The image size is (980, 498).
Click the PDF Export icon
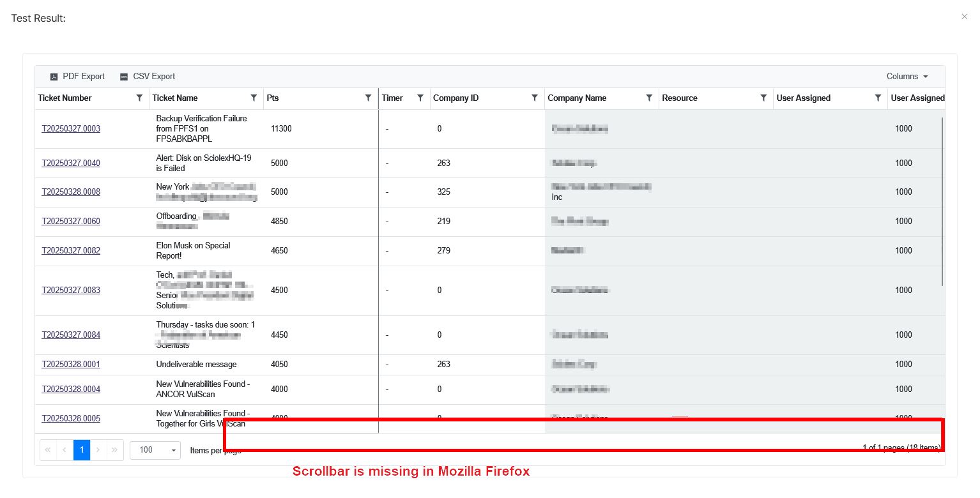(x=54, y=77)
